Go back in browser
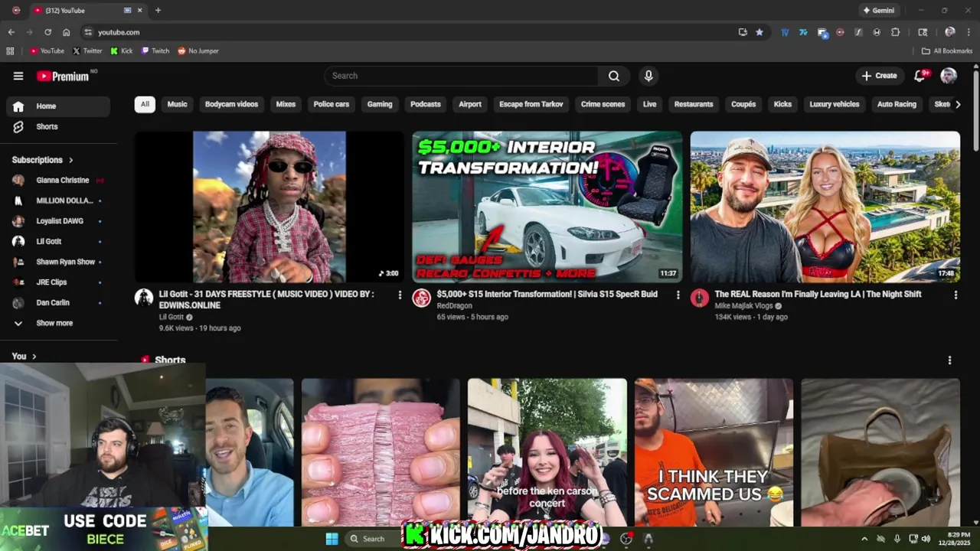This screenshot has width=980, height=551. tap(11, 32)
